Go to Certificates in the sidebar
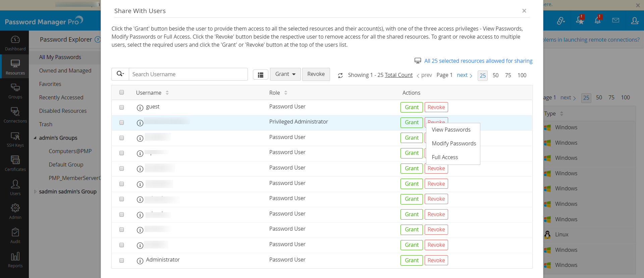The image size is (644, 278). click(15, 163)
